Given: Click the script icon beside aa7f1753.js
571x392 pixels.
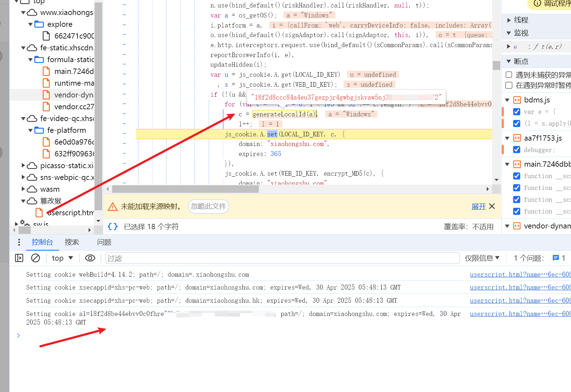Looking at the screenshot, I should tap(517, 138).
